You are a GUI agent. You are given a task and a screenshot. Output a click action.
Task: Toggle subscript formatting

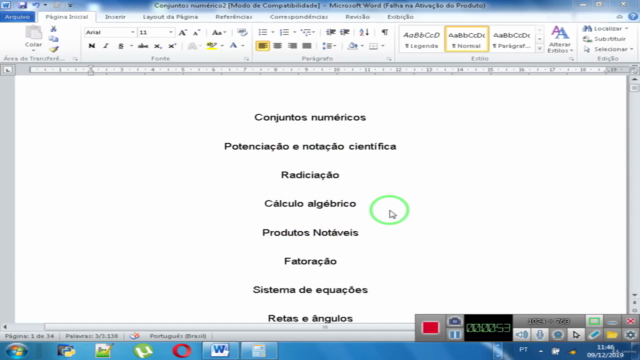pos(158,46)
